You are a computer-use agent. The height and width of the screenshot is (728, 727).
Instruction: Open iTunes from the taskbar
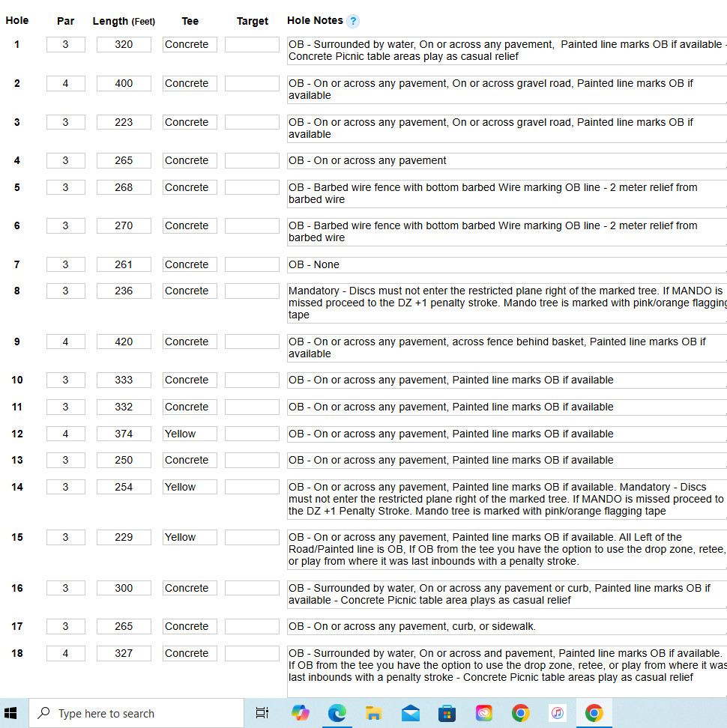click(558, 713)
